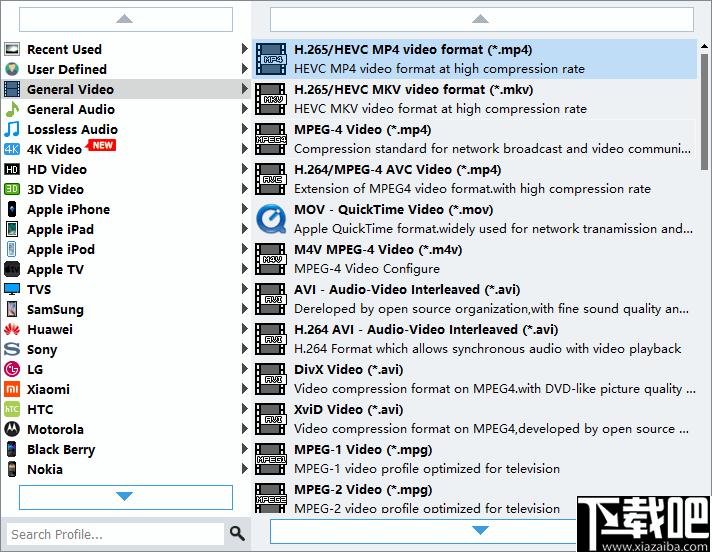
Task: Click the HD Video icon
Action: click(12, 169)
